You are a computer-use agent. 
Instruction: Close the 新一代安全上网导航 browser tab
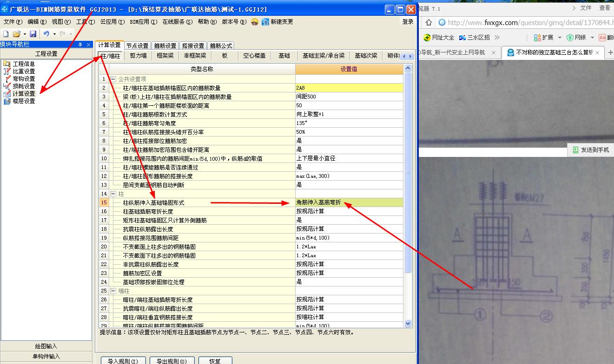[x=494, y=52]
